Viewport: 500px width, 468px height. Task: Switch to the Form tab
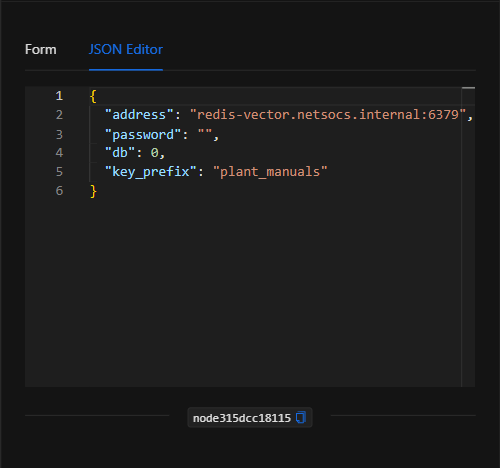click(x=41, y=50)
